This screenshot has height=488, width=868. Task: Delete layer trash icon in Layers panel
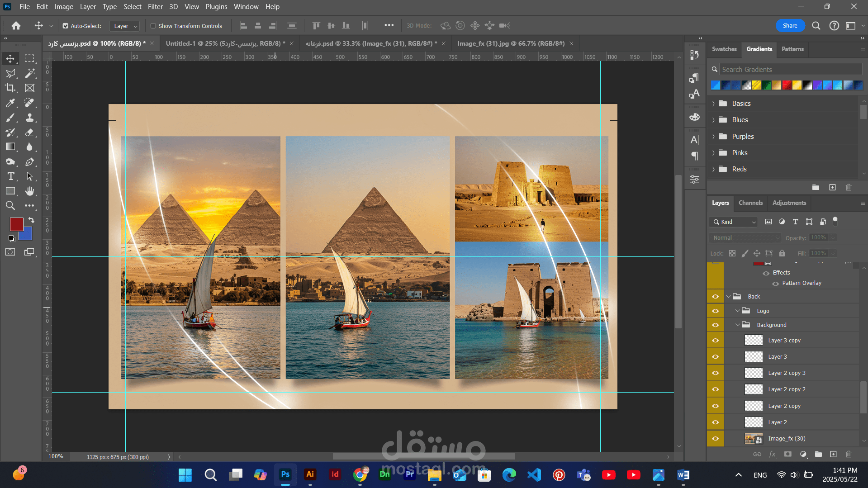(849, 454)
